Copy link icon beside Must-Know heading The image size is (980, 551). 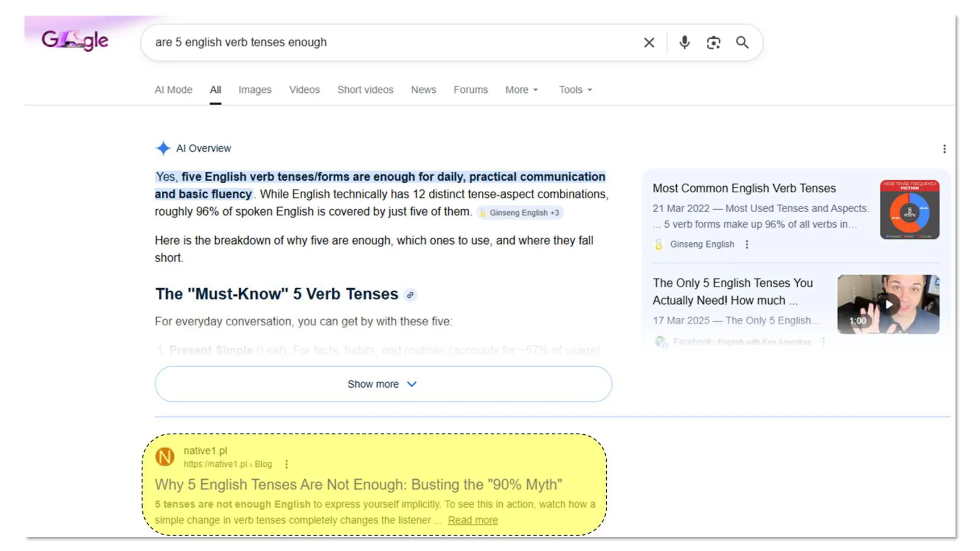(410, 295)
